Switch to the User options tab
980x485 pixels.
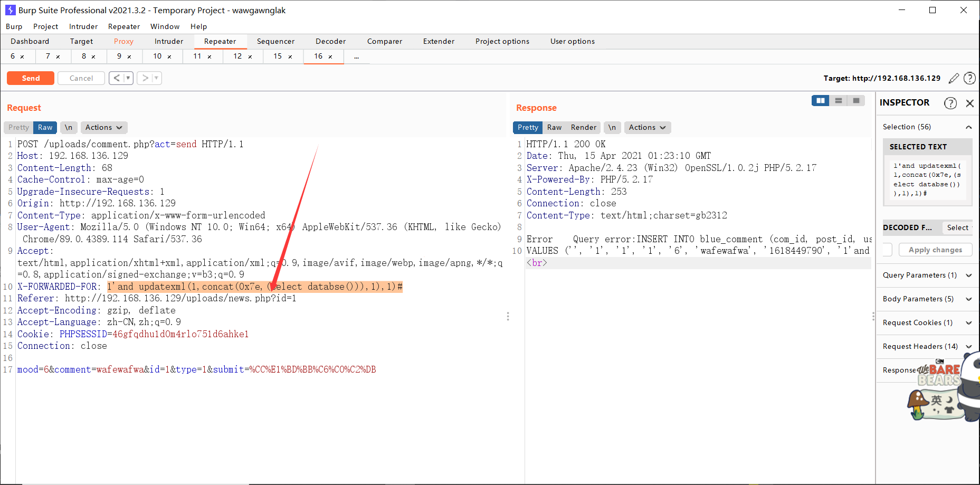coord(572,41)
